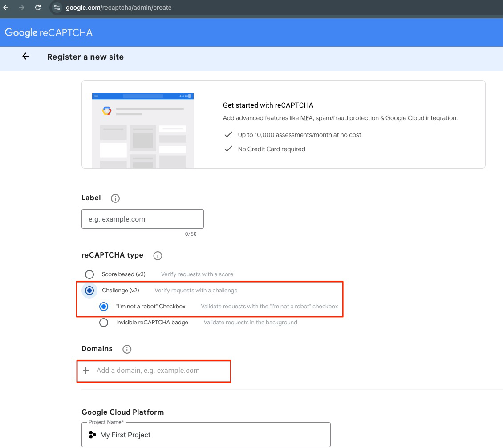Reload the page with the refresh icon
The height and width of the screenshot is (448, 503).
(38, 8)
